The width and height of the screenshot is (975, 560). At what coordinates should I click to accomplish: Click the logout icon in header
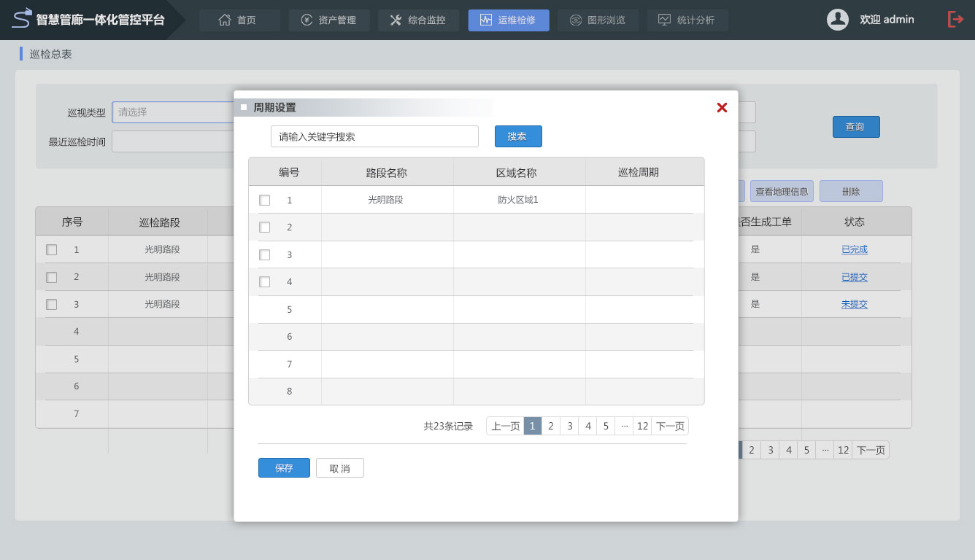point(955,20)
